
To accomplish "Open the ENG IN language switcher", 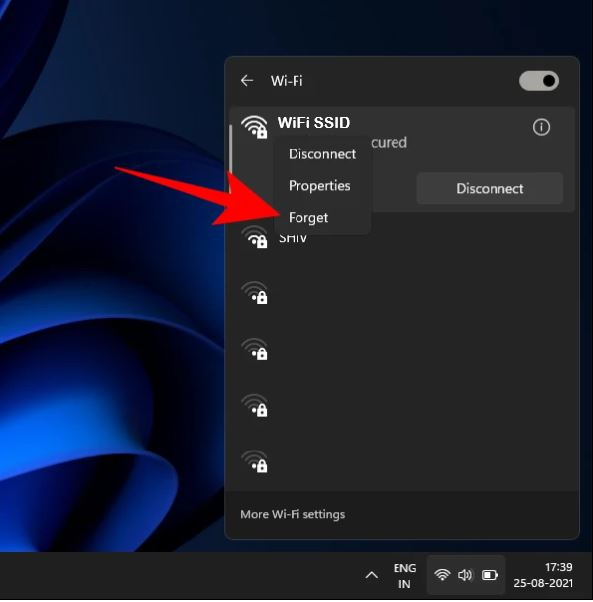I will click(405, 576).
